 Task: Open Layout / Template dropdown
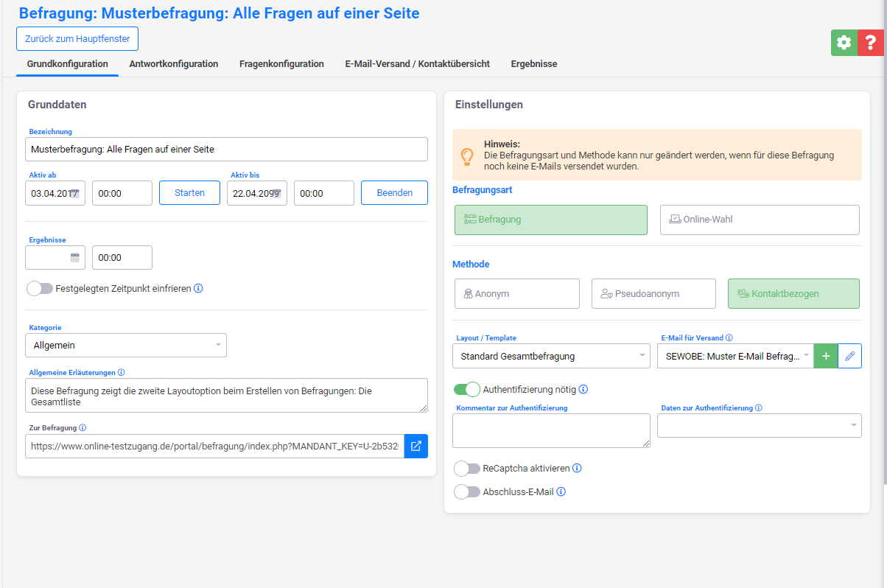coord(551,356)
